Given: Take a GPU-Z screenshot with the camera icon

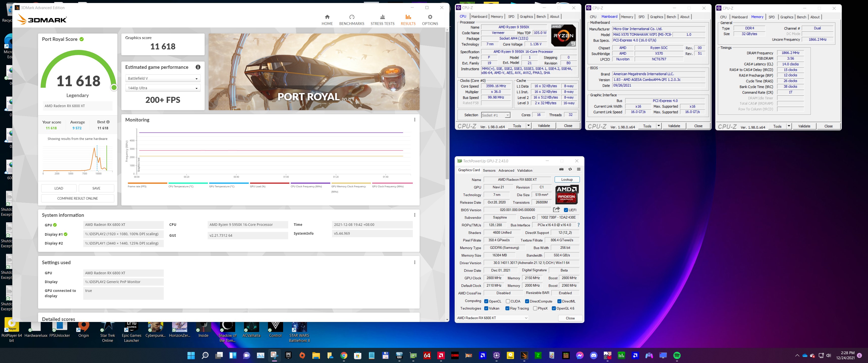Looking at the screenshot, I should [x=561, y=169].
